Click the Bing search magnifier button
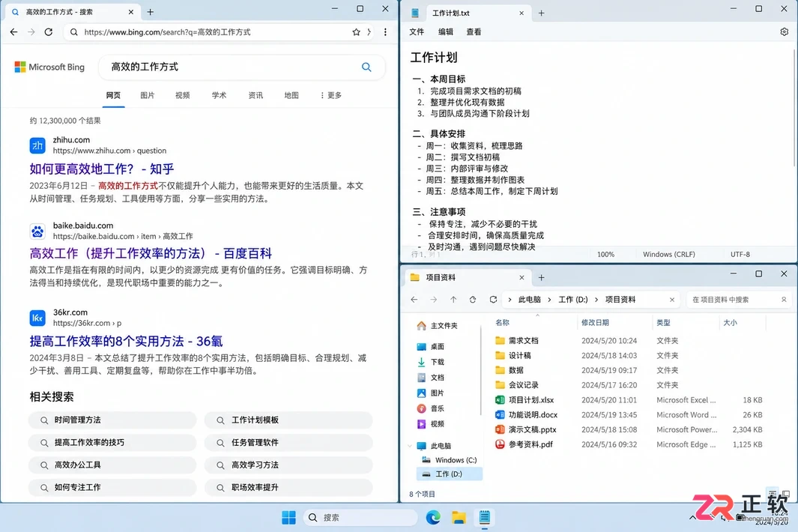 click(x=366, y=67)
